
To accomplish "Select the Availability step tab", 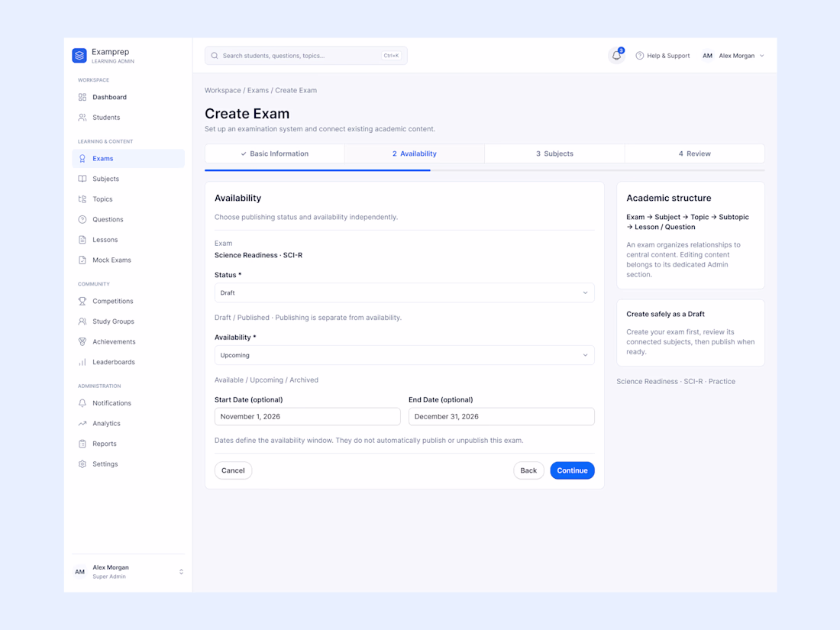I will (415, 153).
